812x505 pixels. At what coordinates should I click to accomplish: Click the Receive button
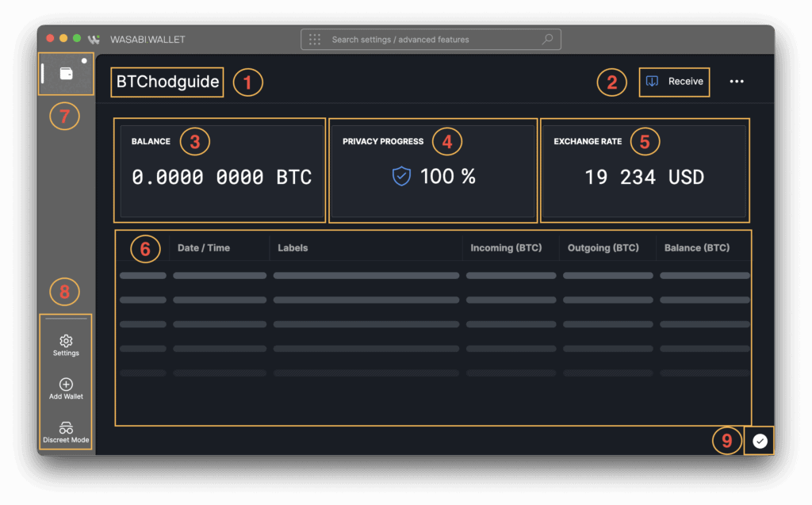click(x=675, y=82)
